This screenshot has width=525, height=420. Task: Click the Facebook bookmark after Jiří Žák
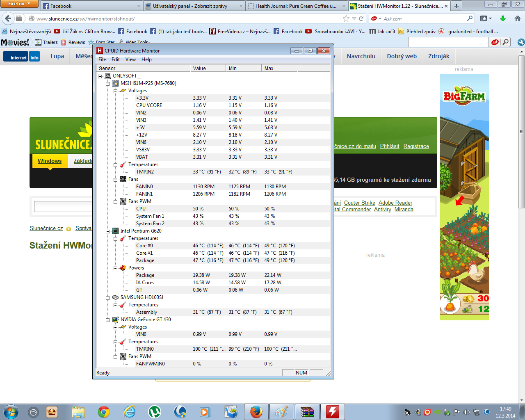pyautogui.click(x=132, y=31)
